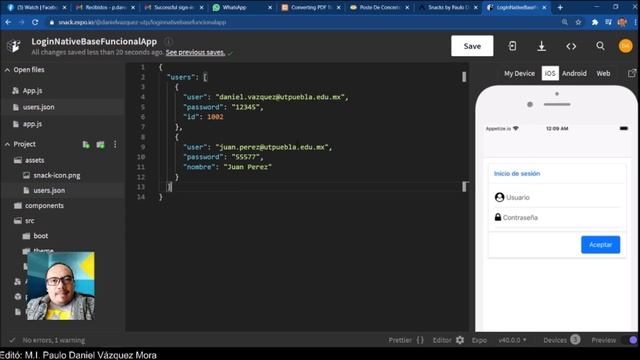The width and height of the screenshot is (640, 360).
Task: Switch preview to Web tab
Action: 603,73
